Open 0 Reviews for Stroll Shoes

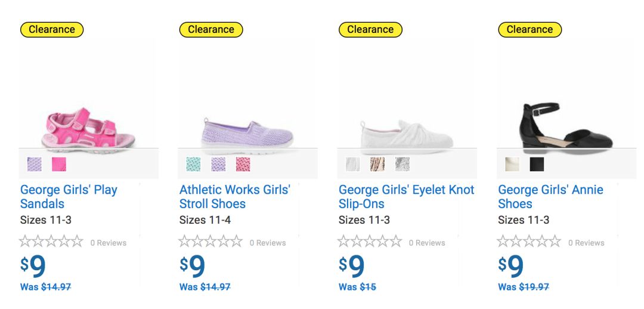[x=268, y=243]
